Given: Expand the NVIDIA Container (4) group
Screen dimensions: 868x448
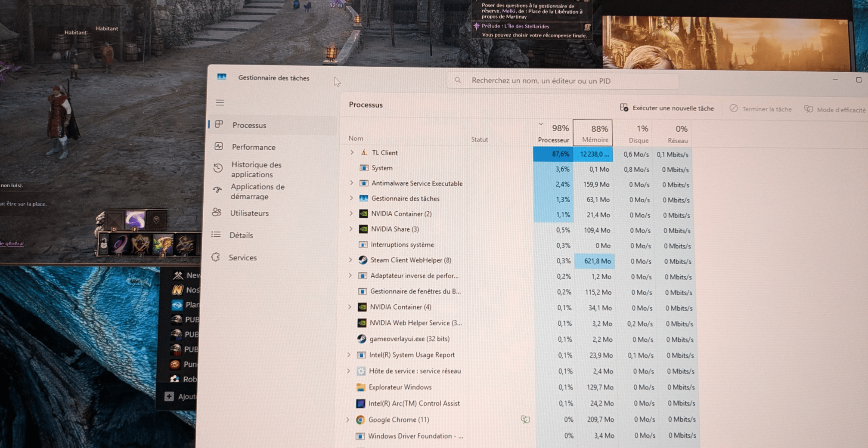Looking at the screenshot, I should 350,307.
